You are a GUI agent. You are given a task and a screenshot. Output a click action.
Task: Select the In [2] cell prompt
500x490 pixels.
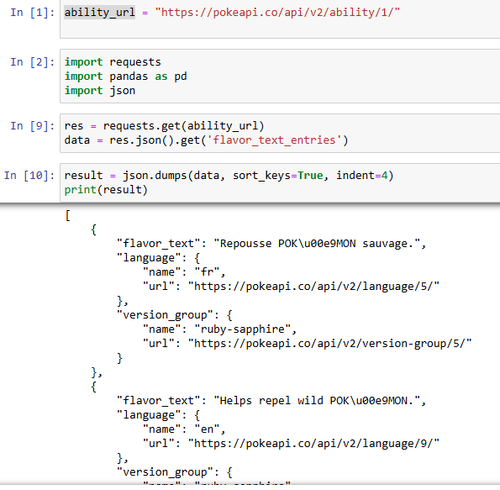[x=32, y=62]
